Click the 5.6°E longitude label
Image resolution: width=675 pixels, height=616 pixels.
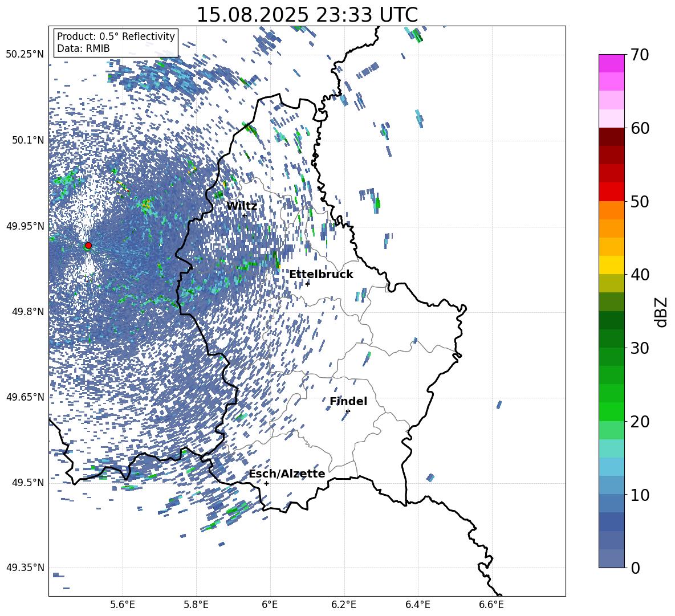tap(123, 605)
